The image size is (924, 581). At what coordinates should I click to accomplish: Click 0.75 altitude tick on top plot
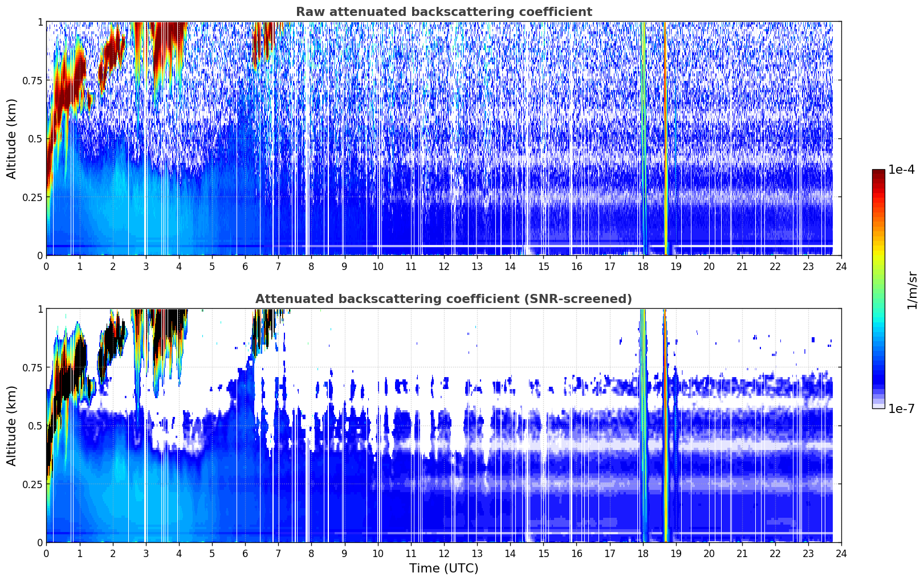coord(32,80)
